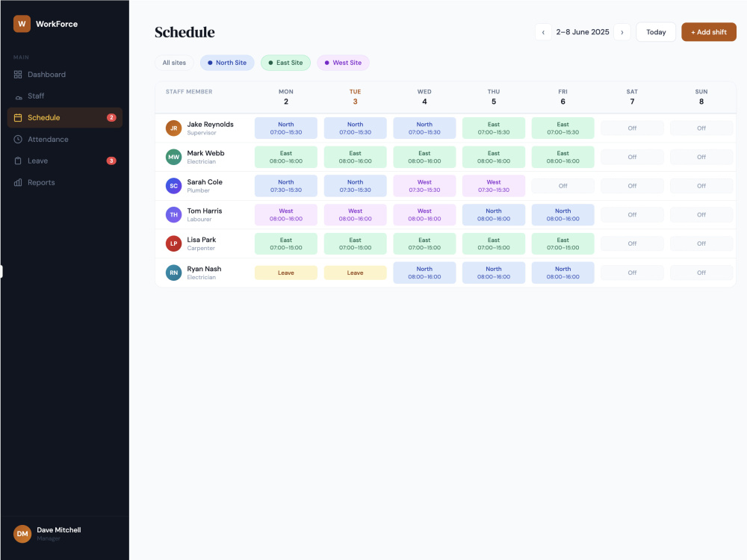The width and height of the screenshot is (747, 560).
Task: Click the FRI 6 column header
Action: tap(563, 96)
